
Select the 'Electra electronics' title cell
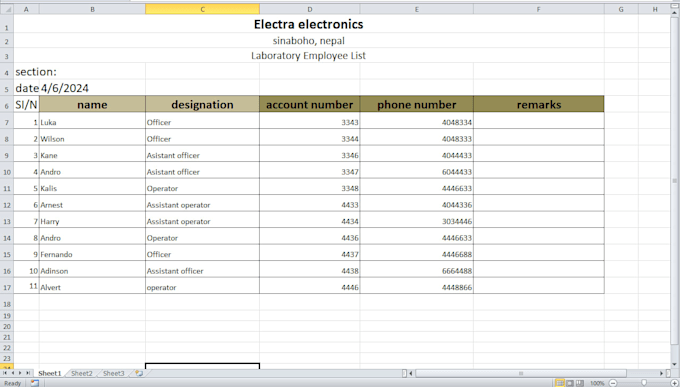point(308,24)
